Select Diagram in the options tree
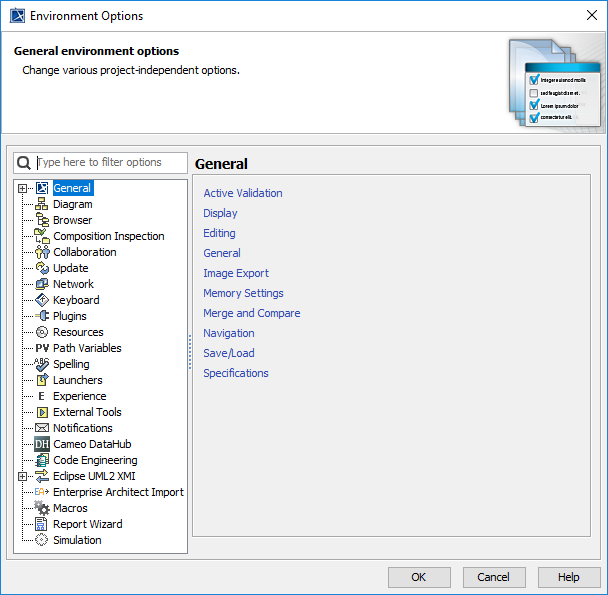 pyautogui.click(x=73, y=204)
